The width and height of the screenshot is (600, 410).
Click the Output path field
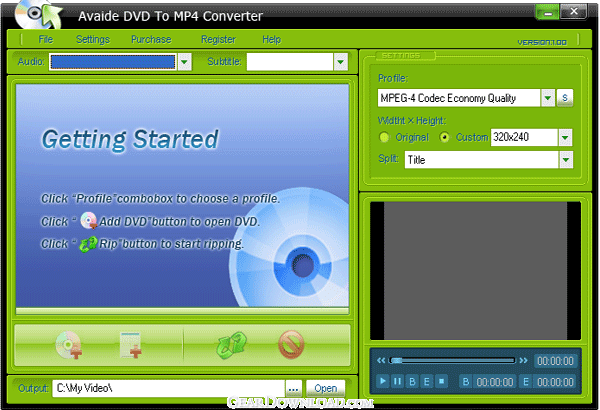(169, 389)
